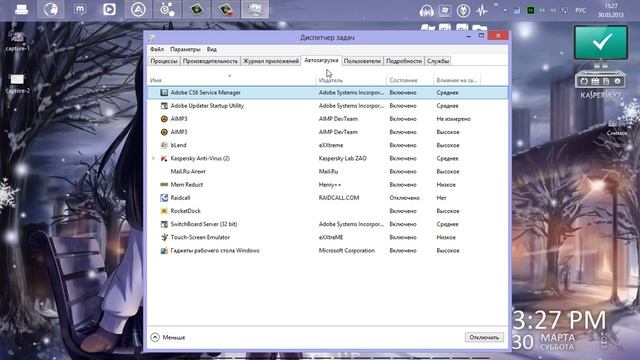The height and width of the screenshot is (360, 640).
Task: Switch to the Процессы tab
Action: click(164, 61)
